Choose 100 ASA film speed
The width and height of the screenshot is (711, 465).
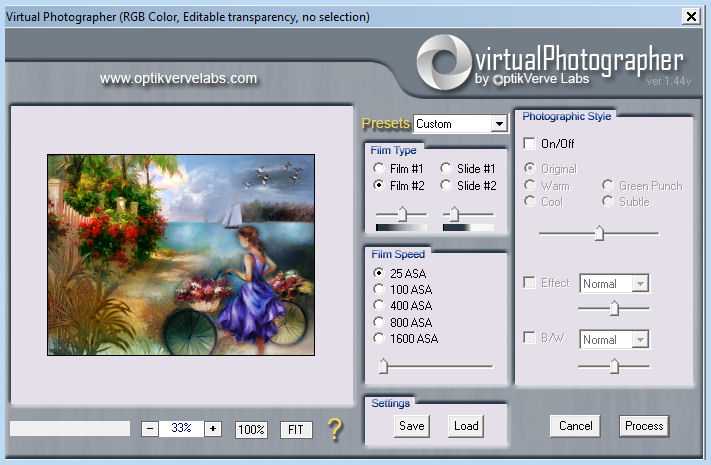point(379,289)
